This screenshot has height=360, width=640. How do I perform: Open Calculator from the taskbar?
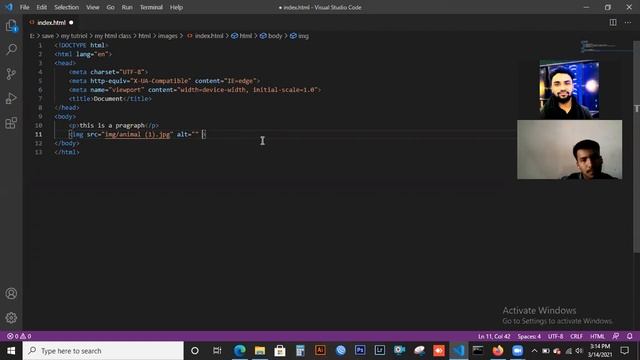pos(300,351)
